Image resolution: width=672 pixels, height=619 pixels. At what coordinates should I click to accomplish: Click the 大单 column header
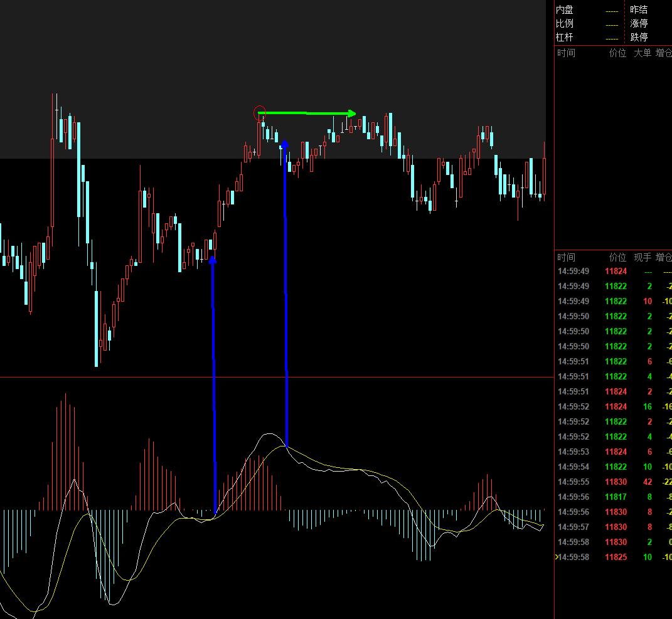coord(642,53)
